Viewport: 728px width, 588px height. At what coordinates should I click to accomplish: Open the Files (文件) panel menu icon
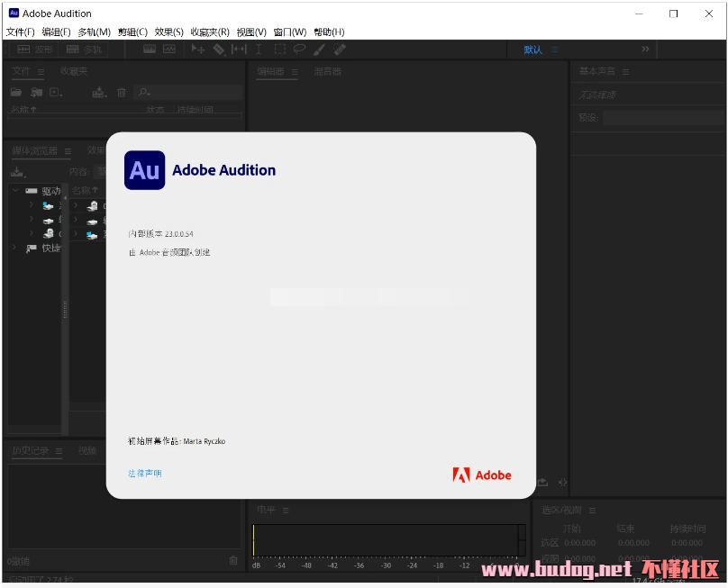(x=41, y=72)
